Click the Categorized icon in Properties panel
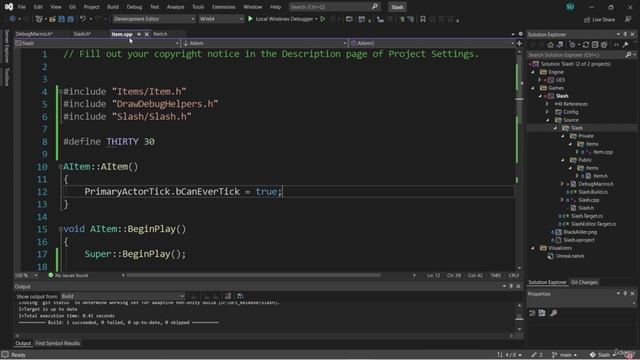This screenshot has height=360, width=640. [x=532, y=313]
